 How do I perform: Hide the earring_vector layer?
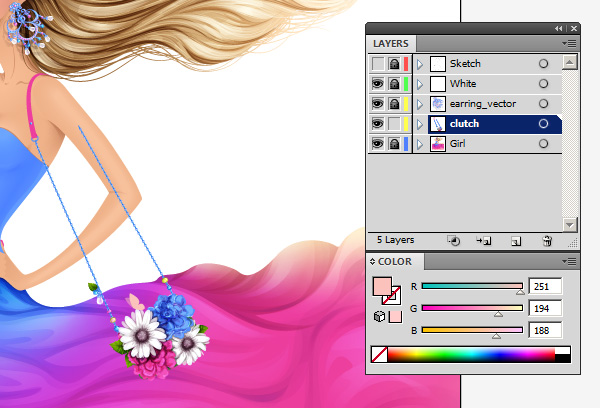(378, 104)
